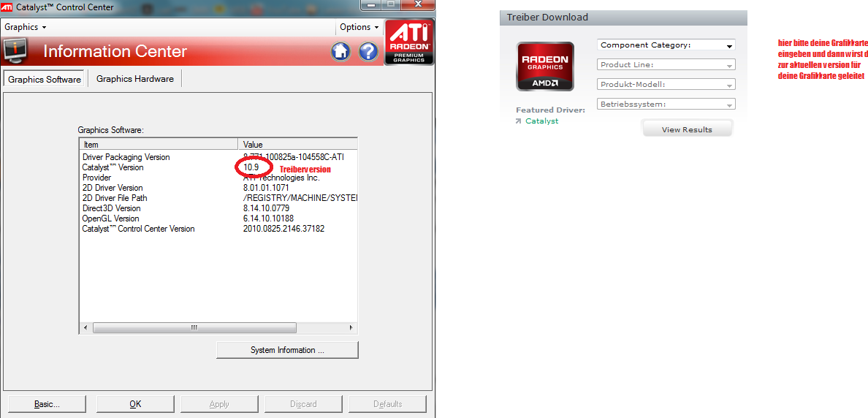
Task: Select the Catalyst Version row
Action: (218, 167)
